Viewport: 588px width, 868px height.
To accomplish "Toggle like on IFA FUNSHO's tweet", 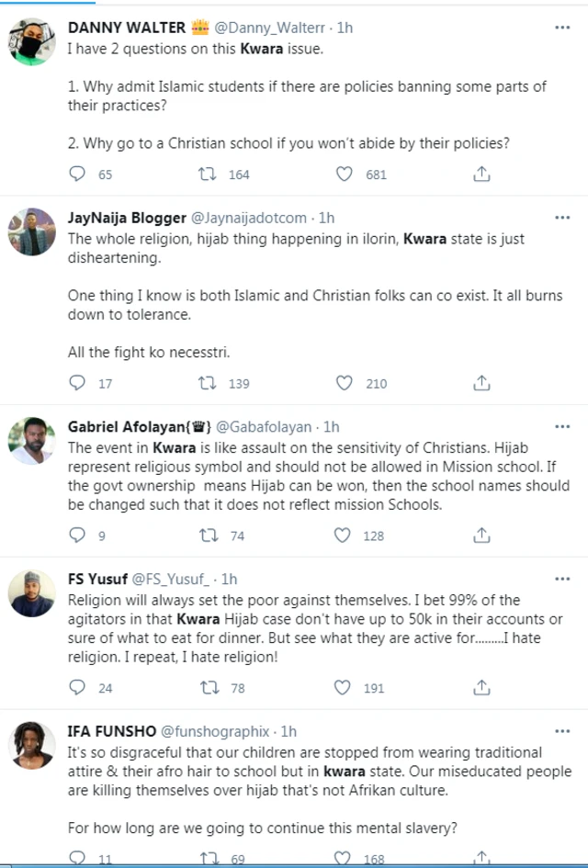I will (x=343, y=855).
